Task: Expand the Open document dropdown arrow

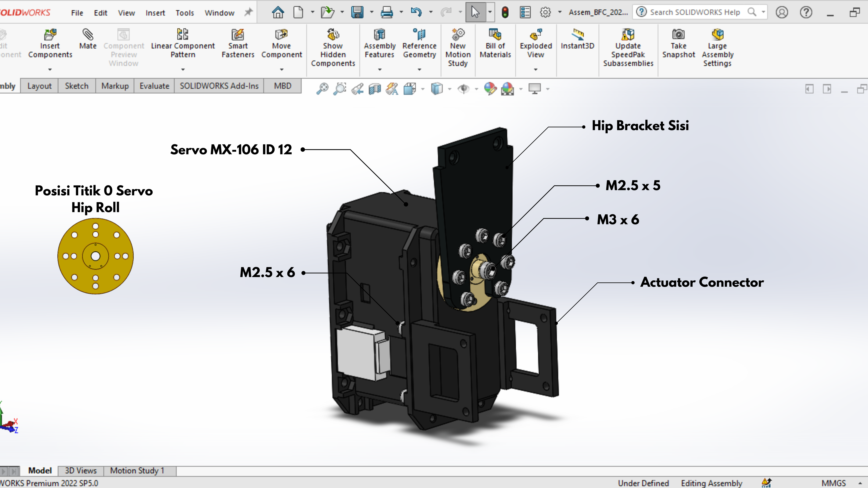Action: [342, 12]
